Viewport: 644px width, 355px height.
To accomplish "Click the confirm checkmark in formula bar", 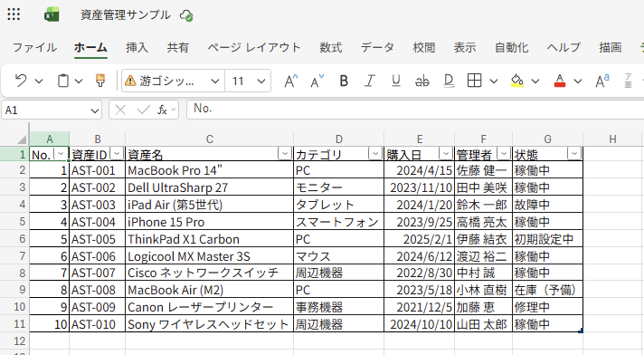I will tap(143, 110).
